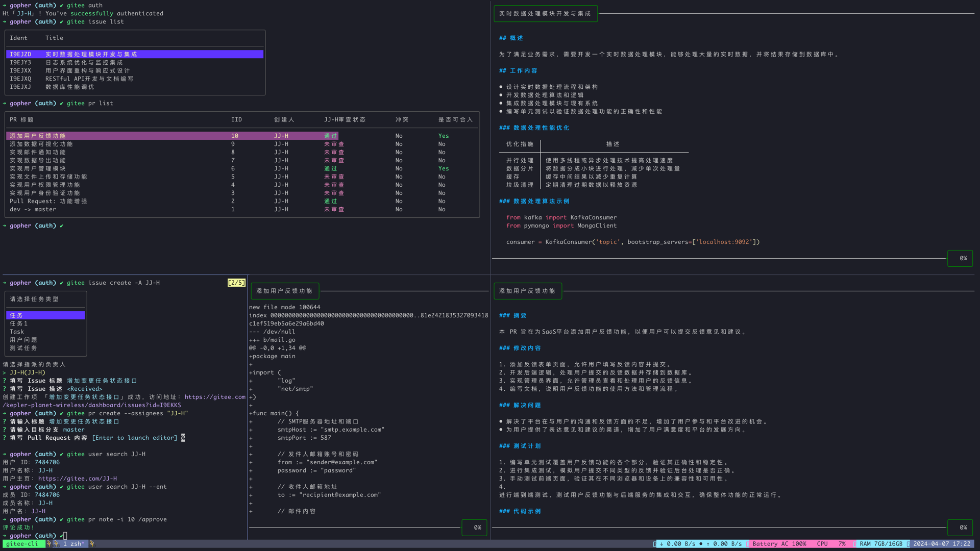Select issue row I9EJZD in the issue list
Viewport: 980px width, 551px height.
(x=135, y=54)
